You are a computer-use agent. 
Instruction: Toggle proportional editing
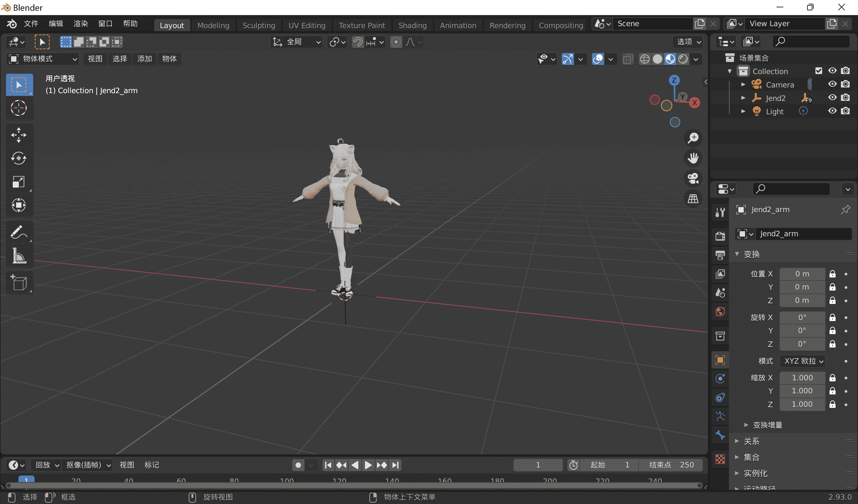pyautogui.click(x=395, y=42)
